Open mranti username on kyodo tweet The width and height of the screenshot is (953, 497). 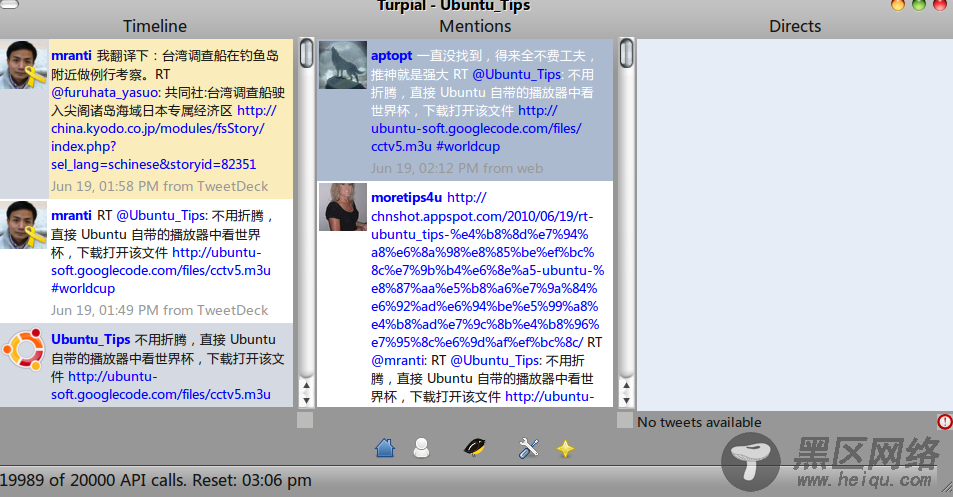tap(71, 55)
